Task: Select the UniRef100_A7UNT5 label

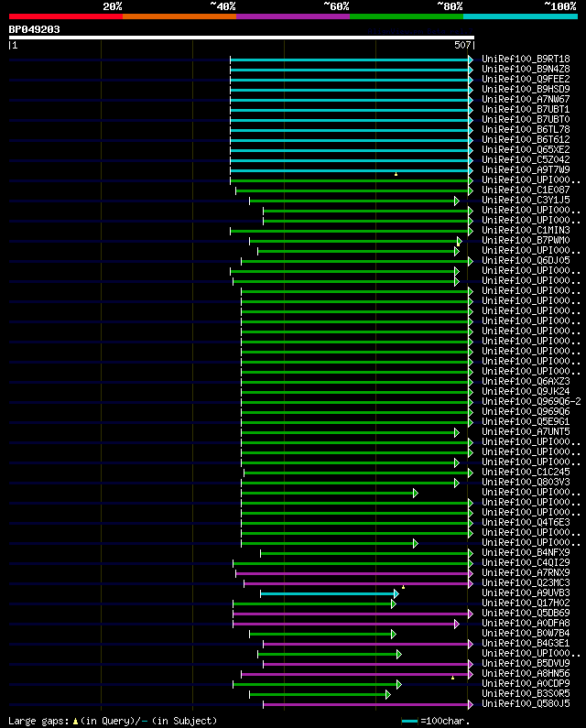Action: pyautogui.click(x=526, y=432)
